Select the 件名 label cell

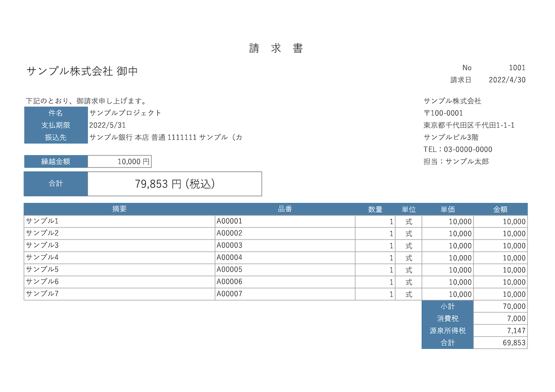click(55, 113)
